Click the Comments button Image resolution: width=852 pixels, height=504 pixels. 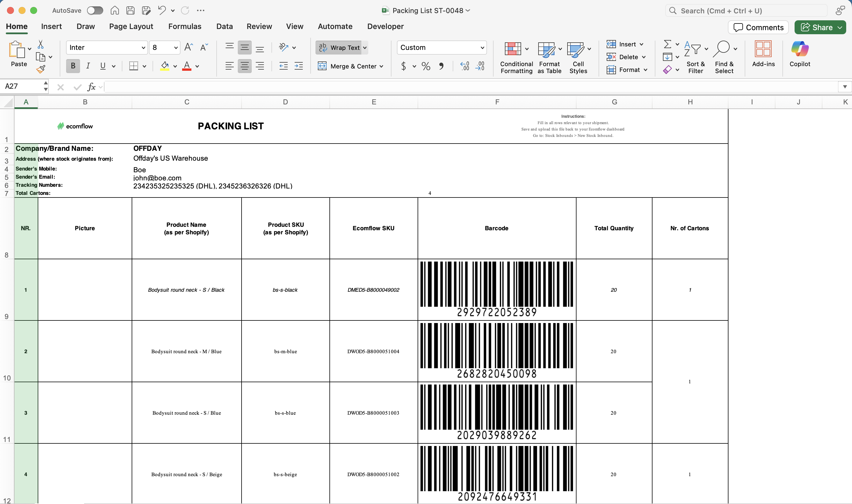(x=758, y=28)
